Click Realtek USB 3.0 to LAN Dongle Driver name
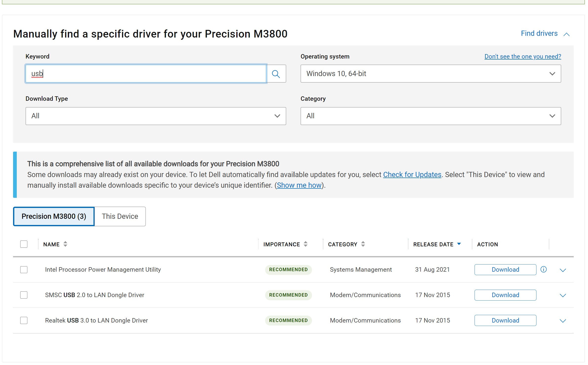Viewport: 588px width, 365px height. (x=96, y=321)
